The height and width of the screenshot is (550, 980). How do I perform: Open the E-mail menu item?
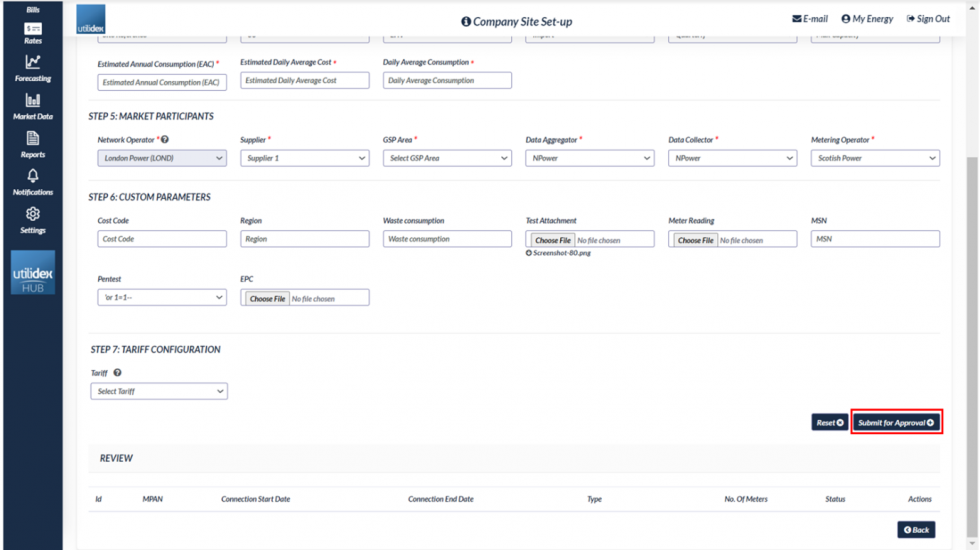810,19
